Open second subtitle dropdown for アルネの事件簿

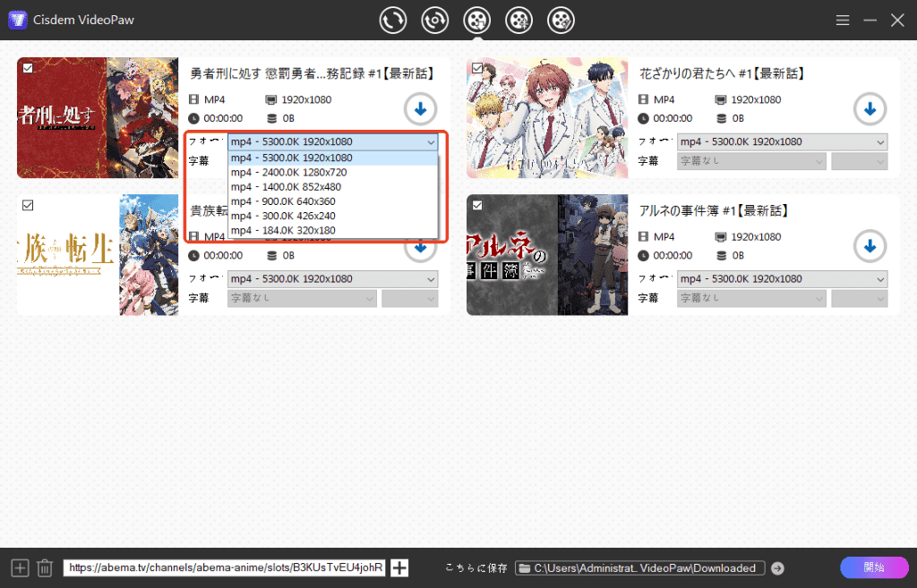pyautogui.click(x=859, y=298)
